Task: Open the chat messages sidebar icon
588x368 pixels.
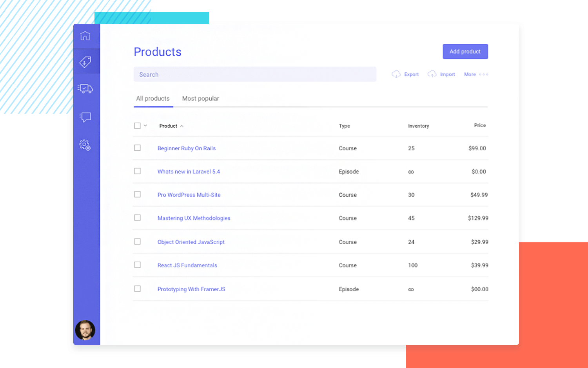Action: click(85, 117)
